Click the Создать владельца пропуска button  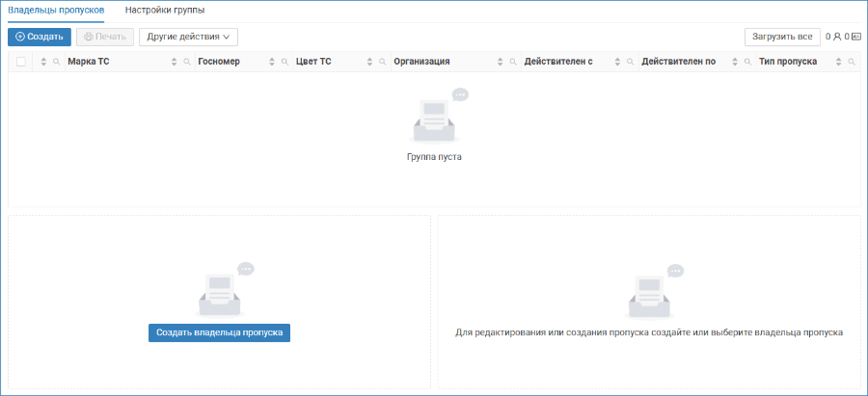[x=219, y=333]
